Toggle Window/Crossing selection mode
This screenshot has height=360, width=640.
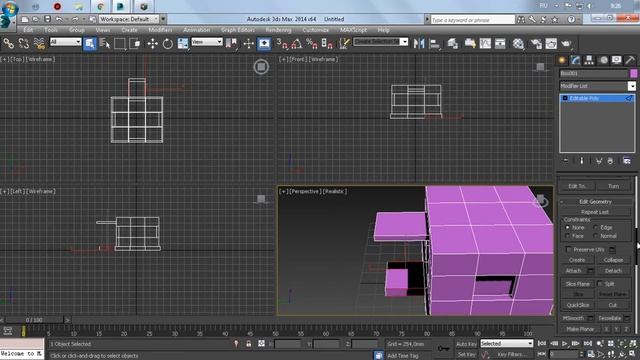coord(135,43)
